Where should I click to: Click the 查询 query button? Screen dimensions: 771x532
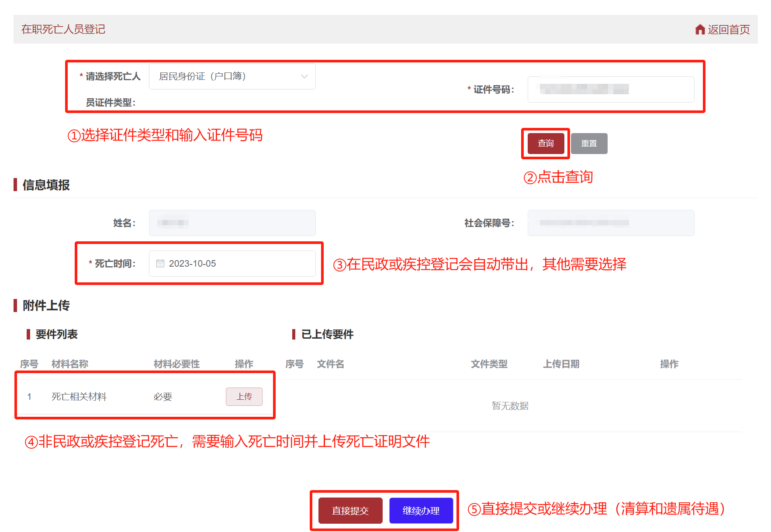(x=545, y=143)
